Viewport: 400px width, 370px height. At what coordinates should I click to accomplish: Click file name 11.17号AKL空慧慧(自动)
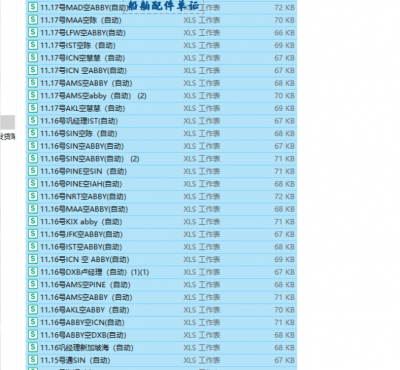point(83,109)
